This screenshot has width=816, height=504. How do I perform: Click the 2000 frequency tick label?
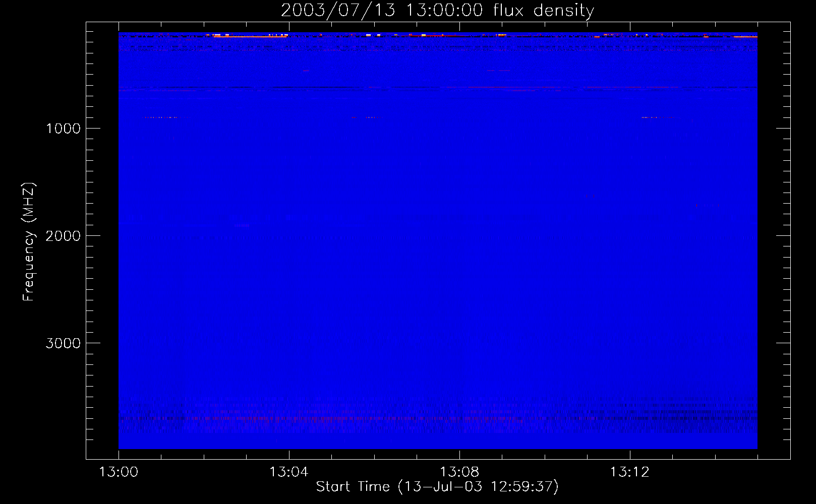tap(63, 236)
